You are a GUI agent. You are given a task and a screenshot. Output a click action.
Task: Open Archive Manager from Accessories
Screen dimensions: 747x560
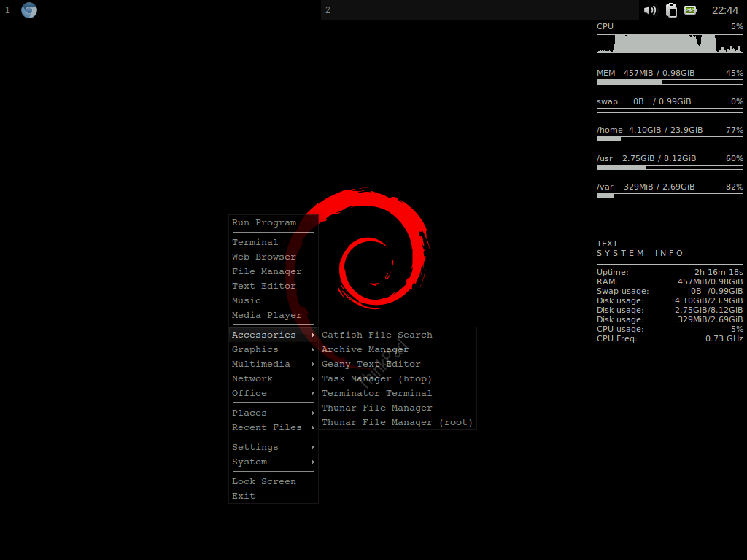tap(398, 349)
